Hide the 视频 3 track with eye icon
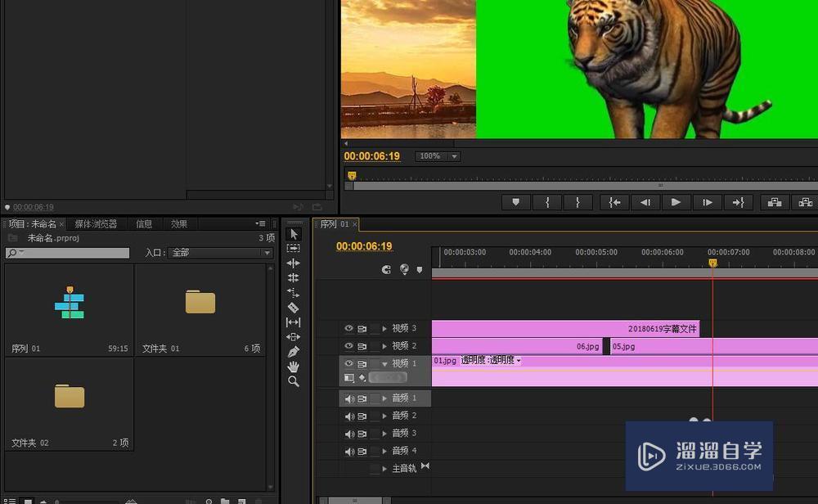Screen dimensions: 818x504 click(349, 329)
